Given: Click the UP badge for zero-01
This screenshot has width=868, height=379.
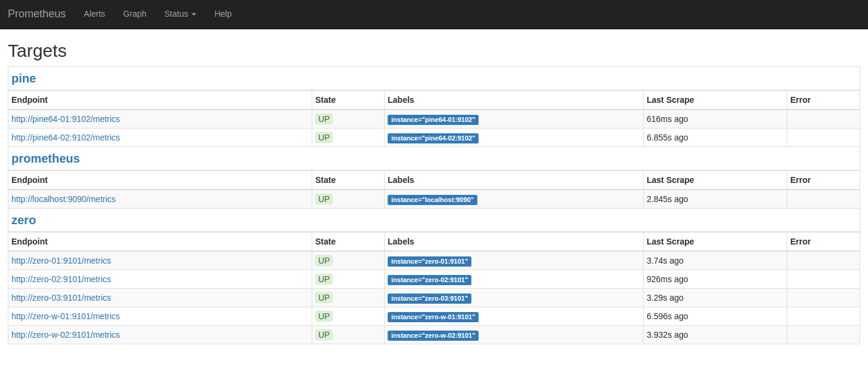Looking at the screenshot, I should pos(324,261).
